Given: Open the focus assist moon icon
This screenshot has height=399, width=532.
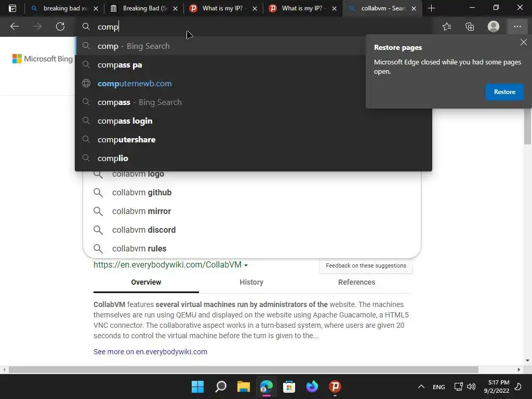Looking at the screenshot, I should click(518, 387).
